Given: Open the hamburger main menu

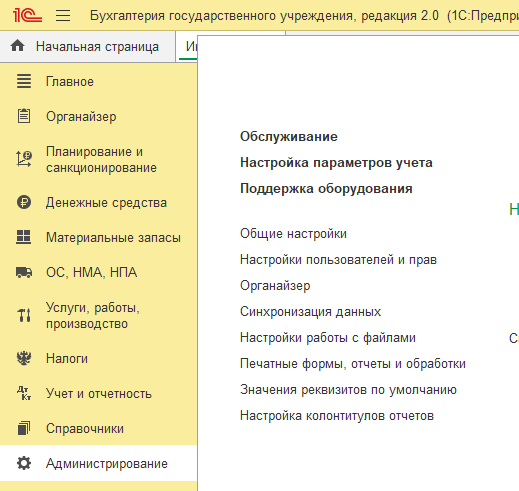Looking at the screenshot, I should 63,15.
